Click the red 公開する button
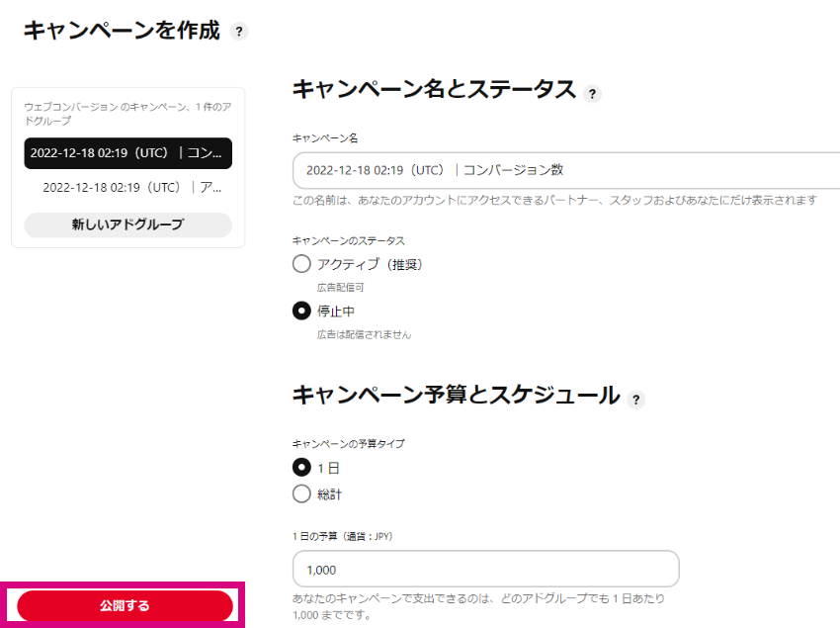The height and width of the screenshot is (628, 840). (x=125, y=606)
